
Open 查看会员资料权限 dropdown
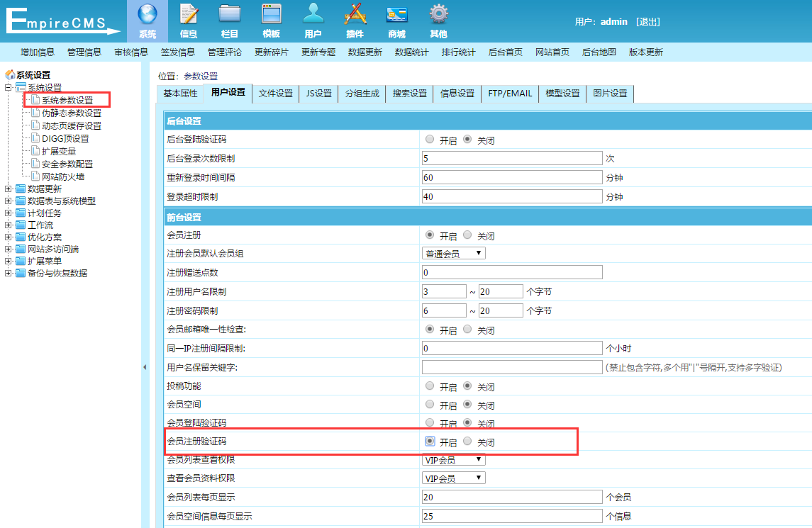point(454,478)
